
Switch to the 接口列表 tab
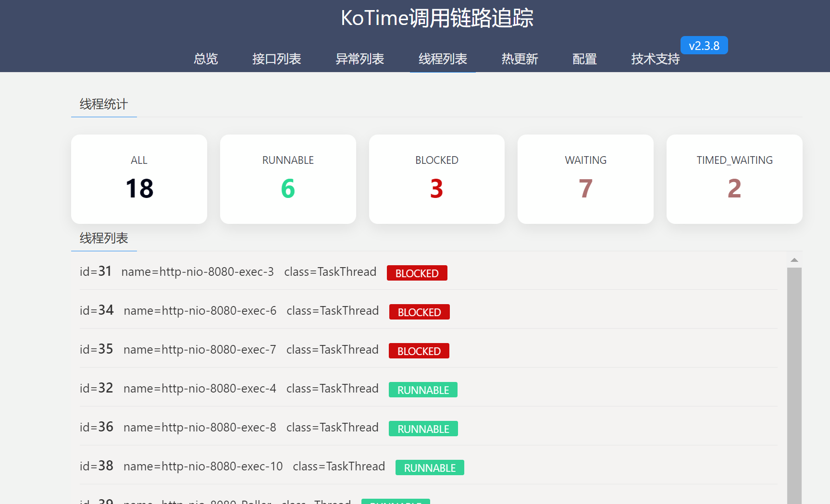coord(276,59)
